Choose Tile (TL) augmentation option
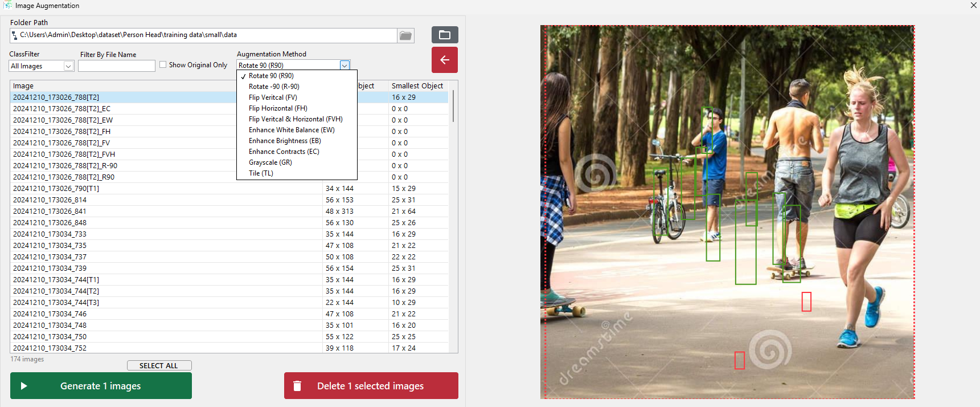Viewport: 980px width, 407px height. coord(261,173)
